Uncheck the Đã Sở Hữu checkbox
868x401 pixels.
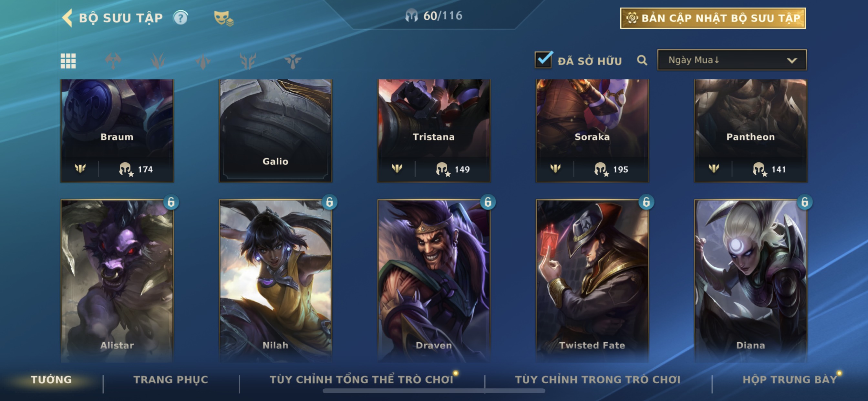(x=543, y=60)
